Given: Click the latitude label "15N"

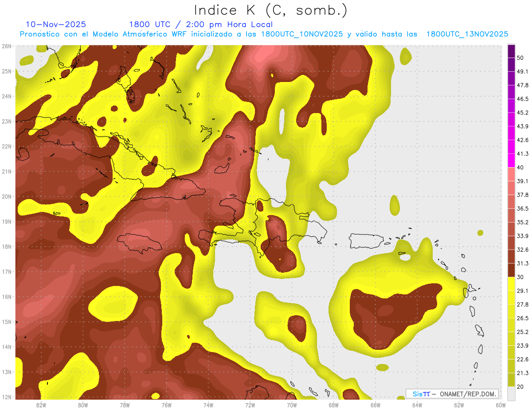Looking at the screenshot, I should pyautogui.click(x=7, y=322).
